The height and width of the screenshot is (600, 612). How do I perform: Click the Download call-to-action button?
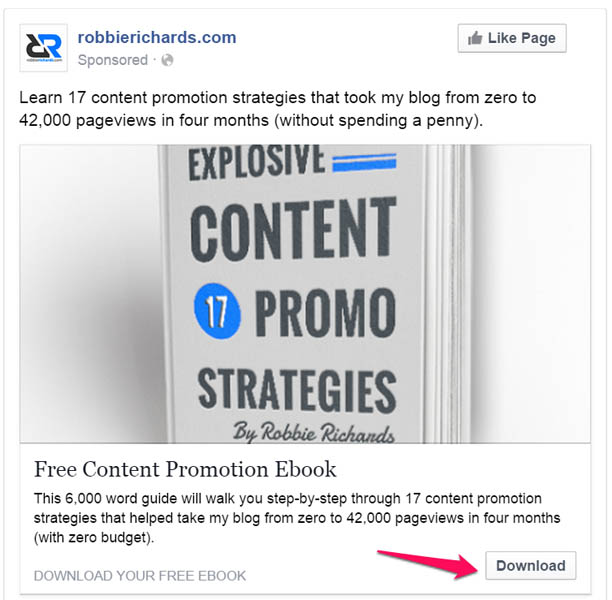530,565
